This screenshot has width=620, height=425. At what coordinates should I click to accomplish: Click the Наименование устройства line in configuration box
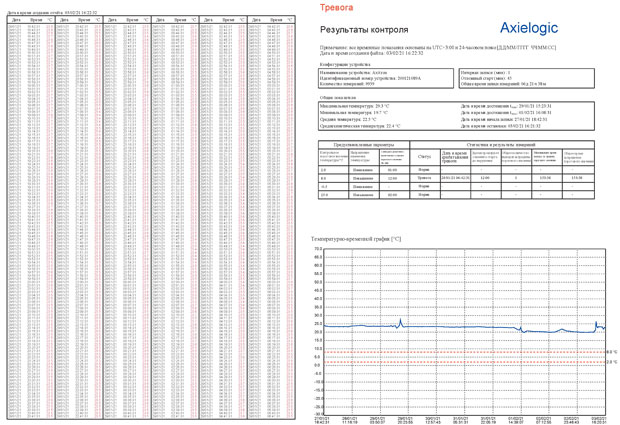tap(353, 73)
